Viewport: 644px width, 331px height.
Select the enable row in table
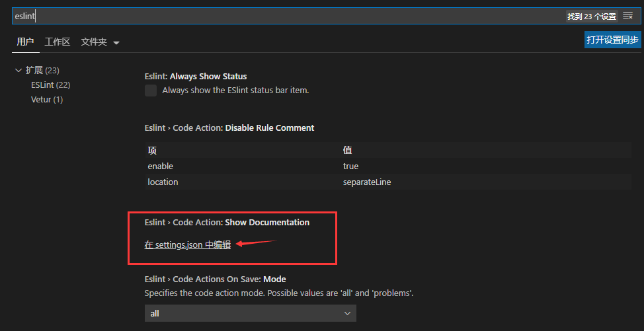pos(387,166)
